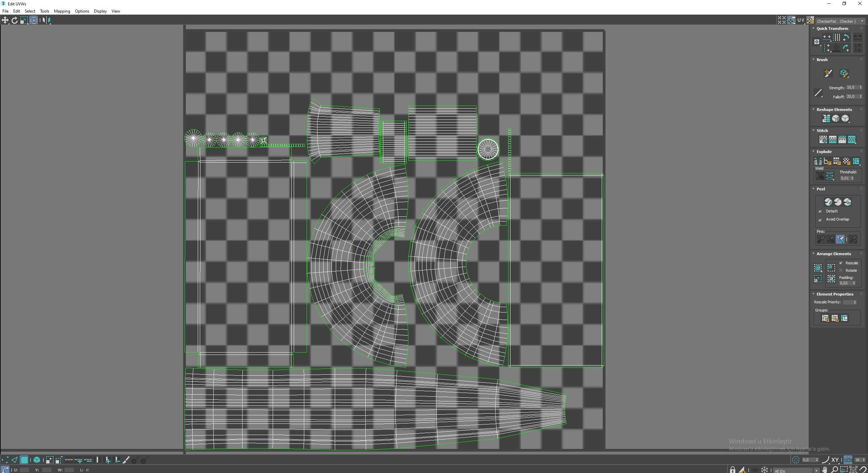This screenshot has height=473, width=868.
Task: Switch to Polygon sub-object mode
Action: coord(24,460)
